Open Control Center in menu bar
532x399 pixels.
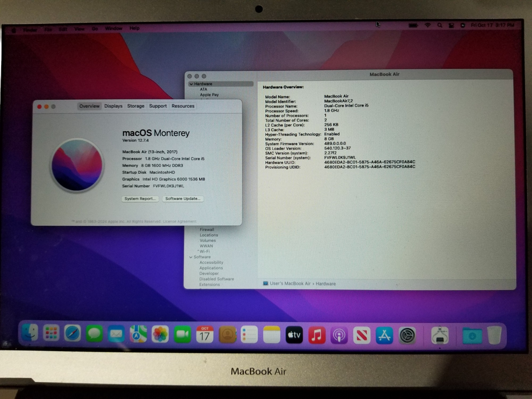[451, 26]
